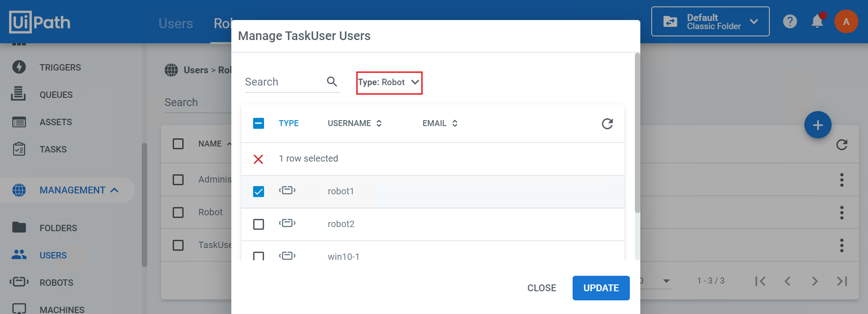
Task: Go to the first page of roles
Action: click(x=760, y=281)
